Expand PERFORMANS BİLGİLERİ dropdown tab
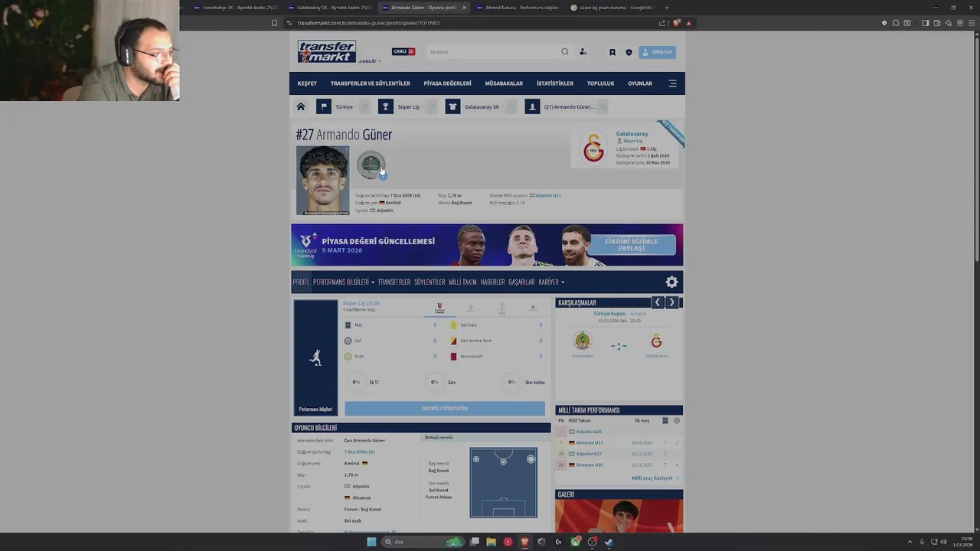Screen dimensions: 980x551 click(344, 282)
